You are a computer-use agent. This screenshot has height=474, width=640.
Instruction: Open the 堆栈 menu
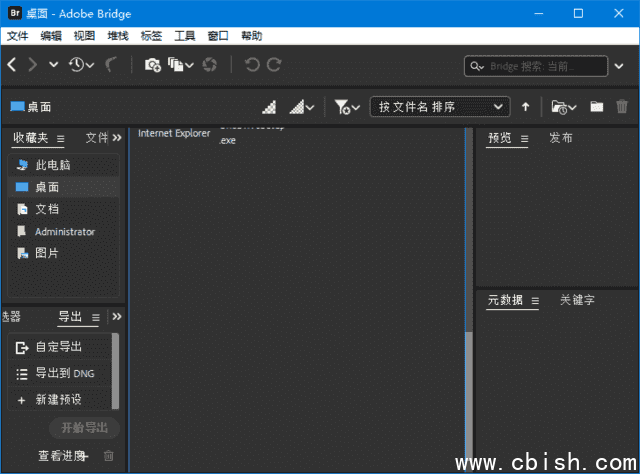point(118,36)
